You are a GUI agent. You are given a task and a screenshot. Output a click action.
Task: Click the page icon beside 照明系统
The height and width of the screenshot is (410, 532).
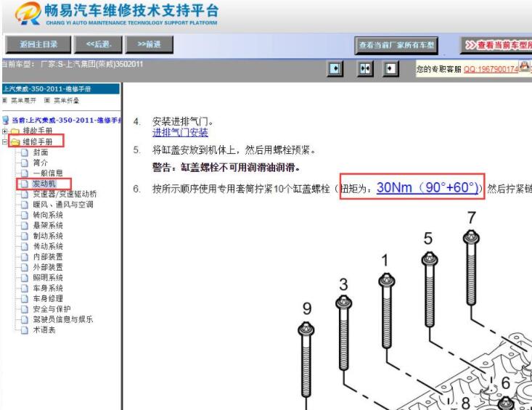point(25,278)
